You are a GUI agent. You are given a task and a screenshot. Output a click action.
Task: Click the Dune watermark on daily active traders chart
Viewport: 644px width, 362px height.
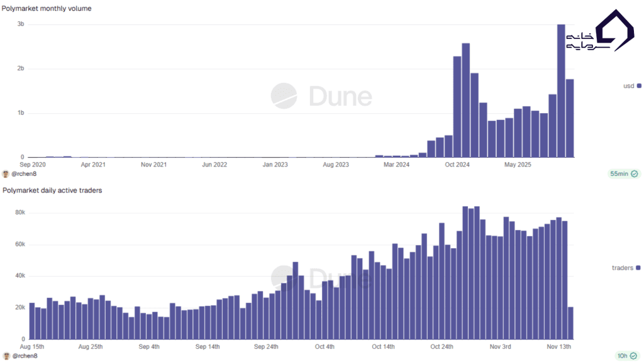click(284, 277)
